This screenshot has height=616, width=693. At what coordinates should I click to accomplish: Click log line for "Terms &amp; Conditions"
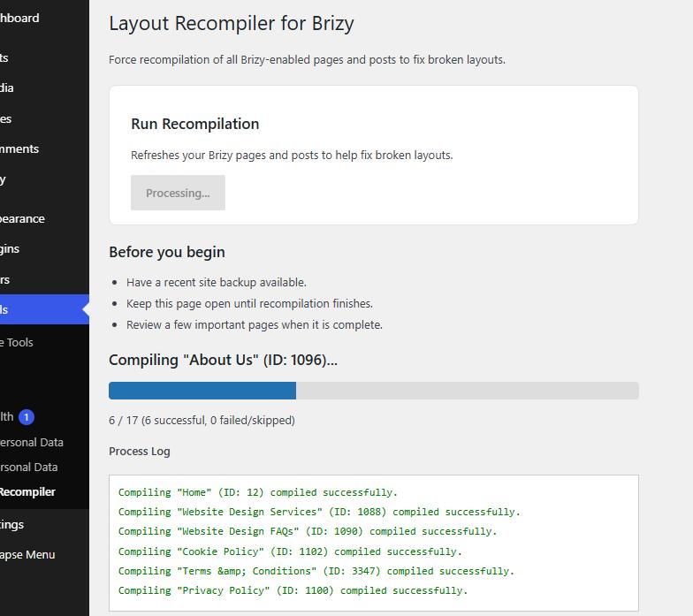click(316, 571)
